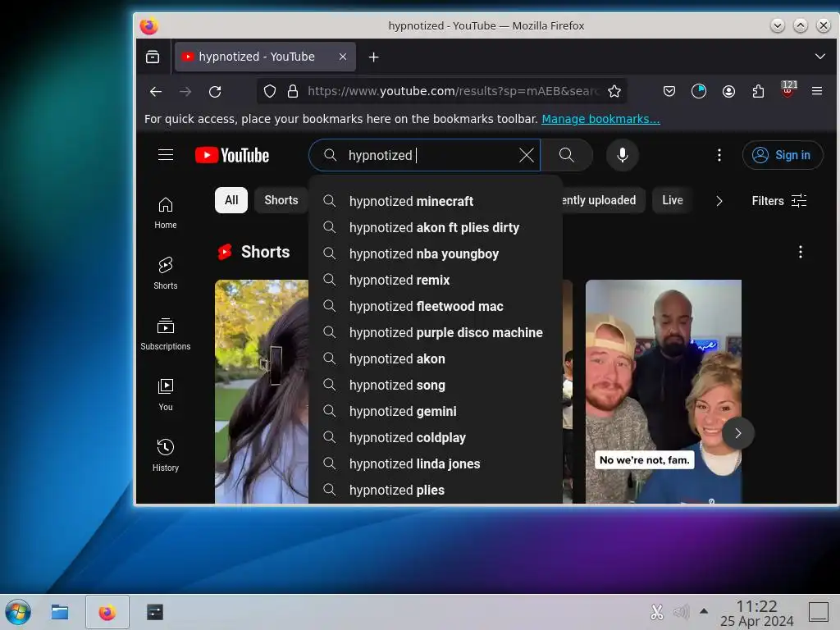The width and height of the screenshot is (840, 630).
Task: Open a new tab with plus
Action: 373,57
